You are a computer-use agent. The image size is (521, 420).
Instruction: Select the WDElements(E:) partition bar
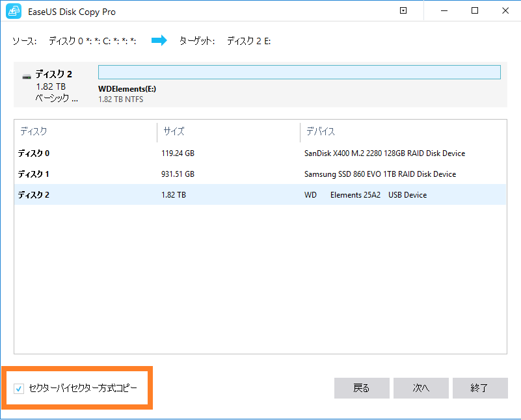(x=299, y=72)
